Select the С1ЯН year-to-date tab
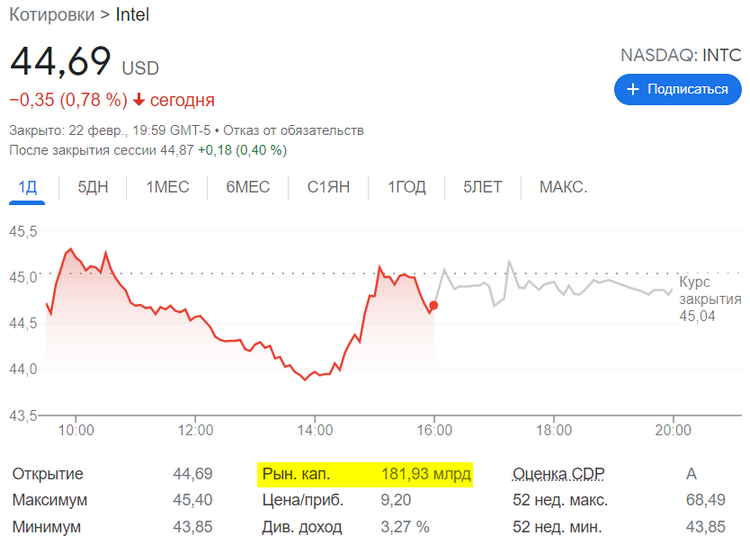The image size is (750, 545). click(x=328, y=187)
